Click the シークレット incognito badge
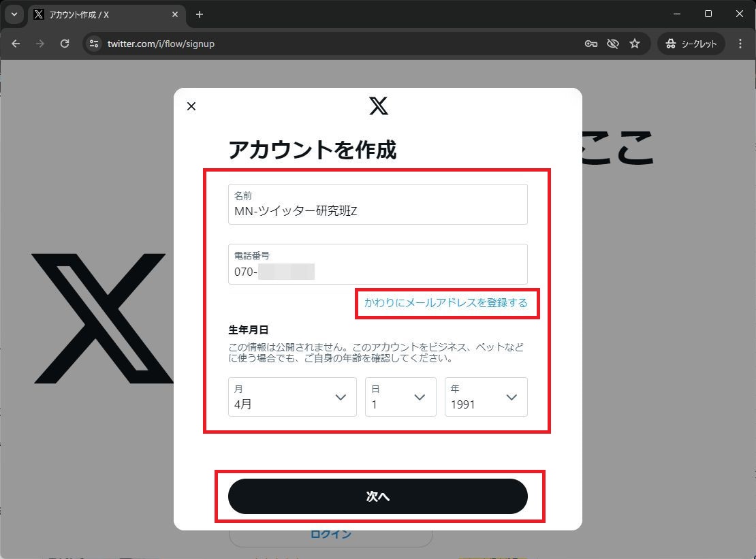 tap(691, 43)
